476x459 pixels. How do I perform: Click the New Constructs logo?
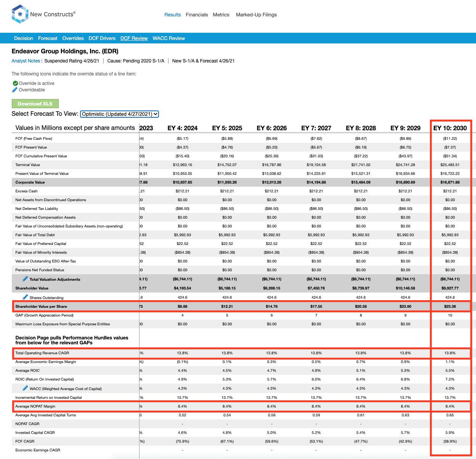43,14
